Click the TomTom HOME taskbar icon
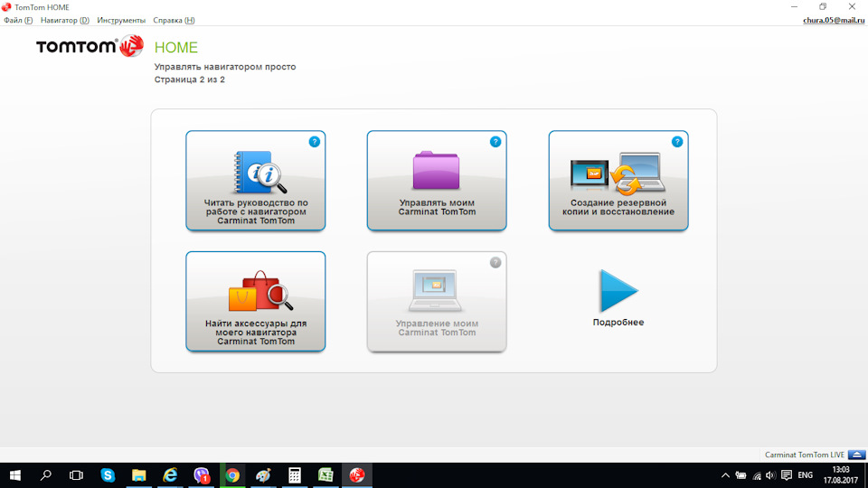868x488 pixels. (357, 475)
